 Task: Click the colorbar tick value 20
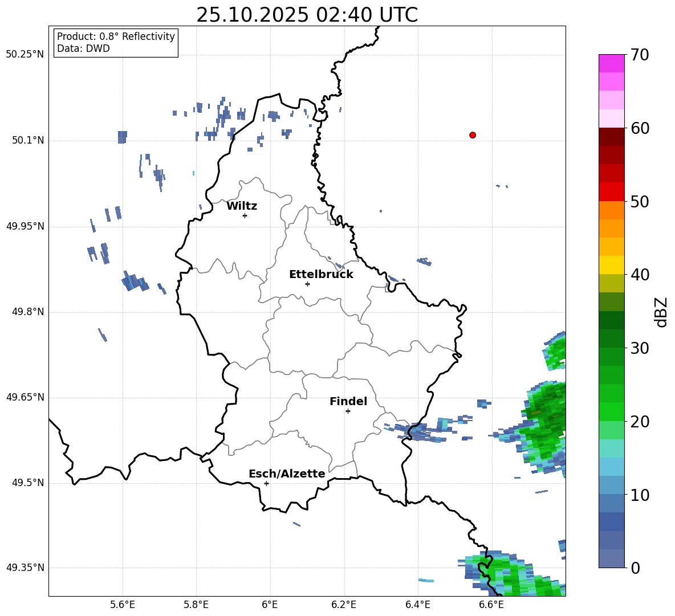pyautogui.click(x=640, y=422)
